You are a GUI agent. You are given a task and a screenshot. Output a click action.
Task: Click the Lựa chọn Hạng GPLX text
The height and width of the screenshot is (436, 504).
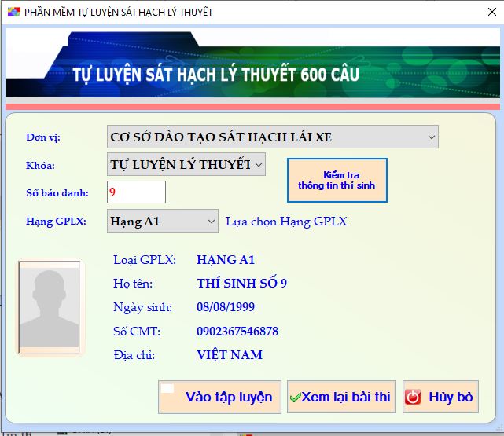tap(286, 222)
